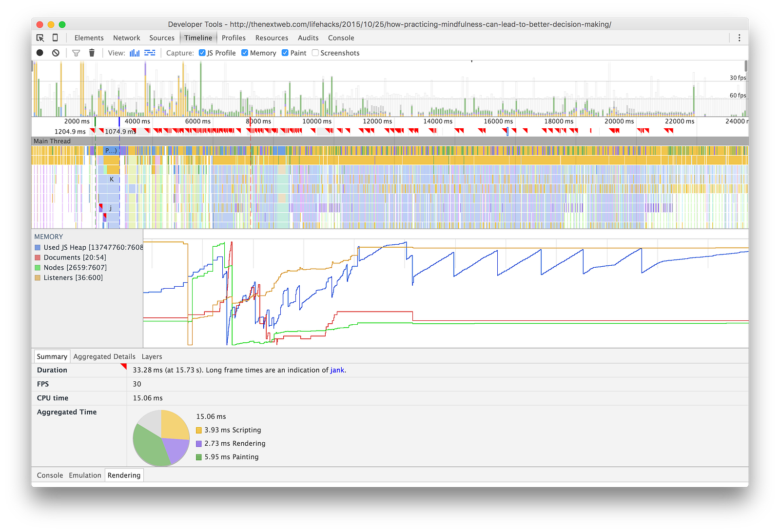This screenshot has height=532, width=780.
Task: Click the trash can garbage collect icon
Action: point(92,53)
